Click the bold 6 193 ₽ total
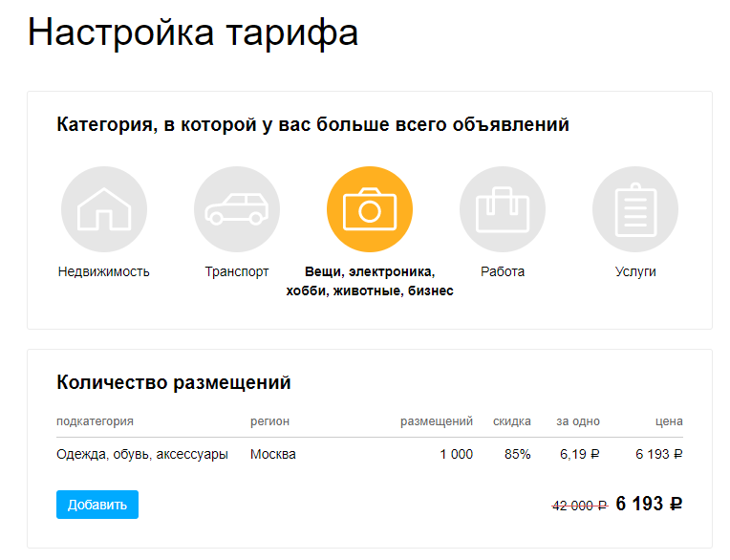Viewport: 730px width, 560px height. tap(649, 504)
